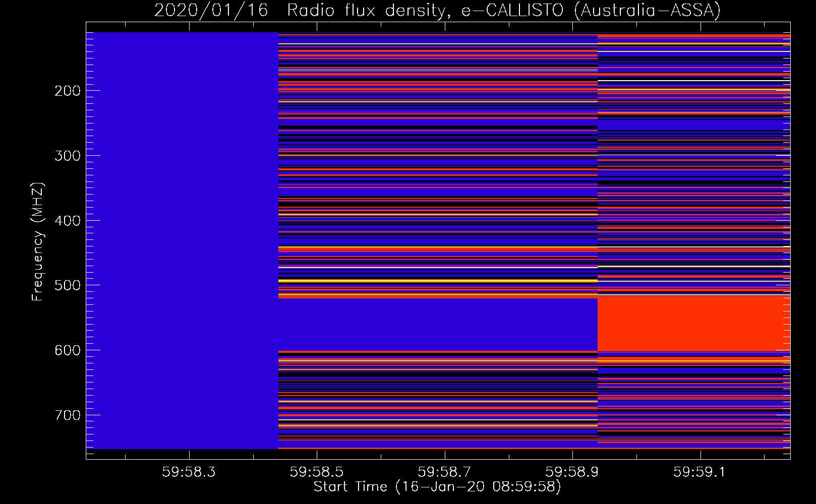The image size is (816, 504).
Task: Click the 500 frequency tick label
Action: [x=68, y=285]
